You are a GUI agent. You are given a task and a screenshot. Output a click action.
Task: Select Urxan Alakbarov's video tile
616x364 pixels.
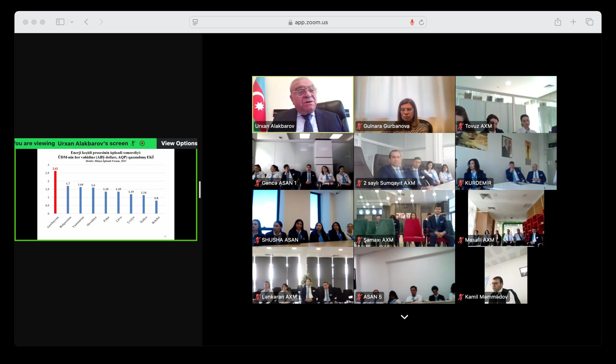tap(303, 104)
